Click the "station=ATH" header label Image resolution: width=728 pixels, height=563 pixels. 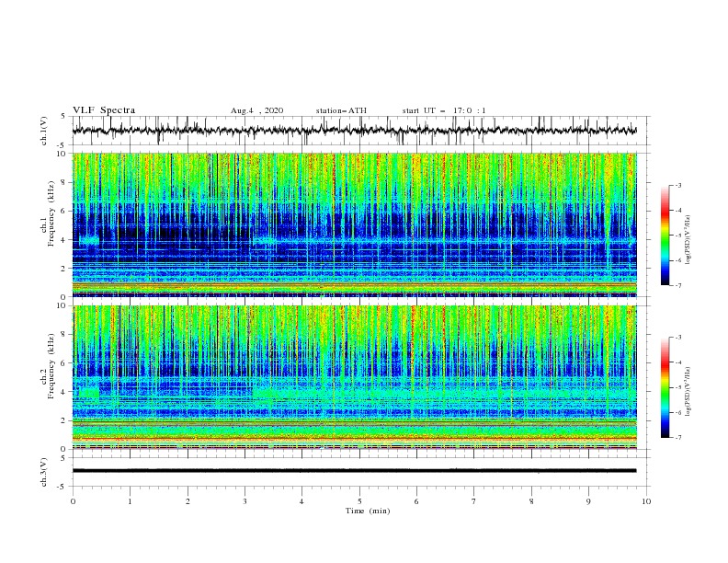(x=341, y=110)
